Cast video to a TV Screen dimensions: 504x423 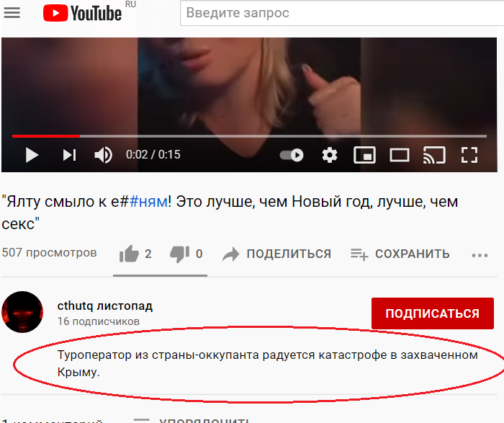[434, 155]
